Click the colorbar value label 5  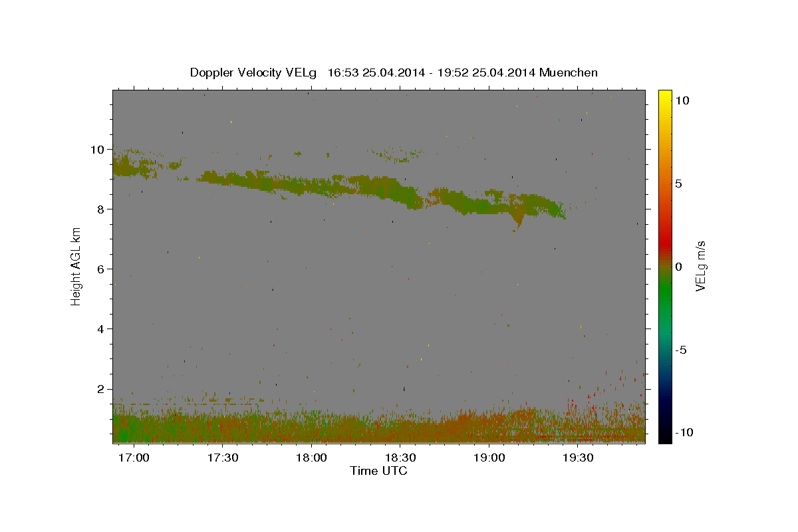point(678,184)
